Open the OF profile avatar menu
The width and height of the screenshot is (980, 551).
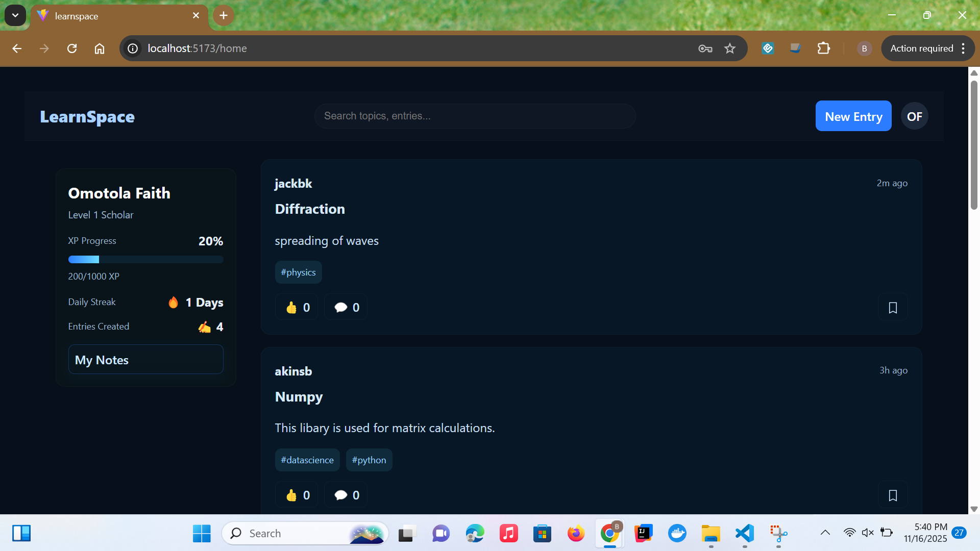click(x=914, y=116)
